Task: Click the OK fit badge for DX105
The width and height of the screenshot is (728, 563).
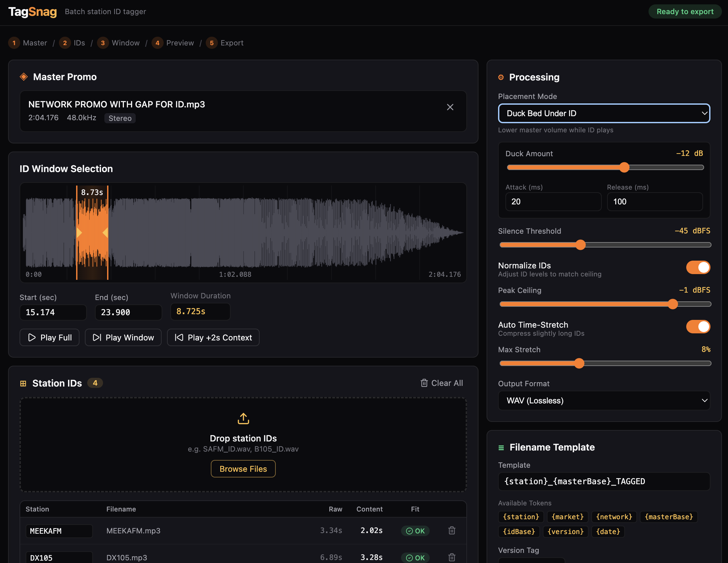Action: tap(415, 558)
